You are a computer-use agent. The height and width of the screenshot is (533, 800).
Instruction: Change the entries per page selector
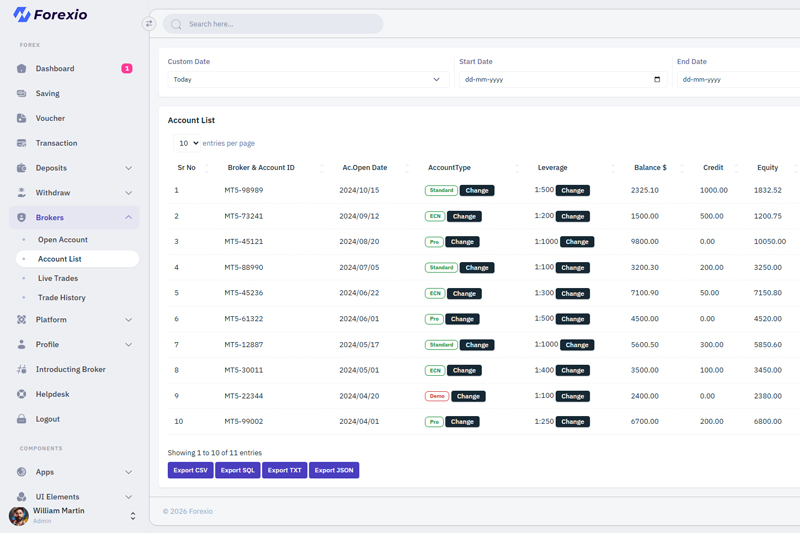click(187, 143)
